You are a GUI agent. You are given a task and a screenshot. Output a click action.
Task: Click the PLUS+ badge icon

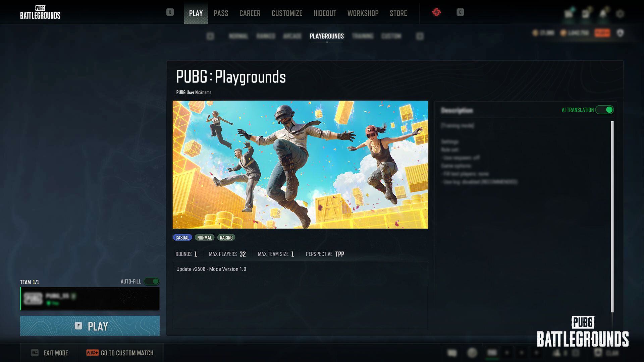tap(92, 353)
